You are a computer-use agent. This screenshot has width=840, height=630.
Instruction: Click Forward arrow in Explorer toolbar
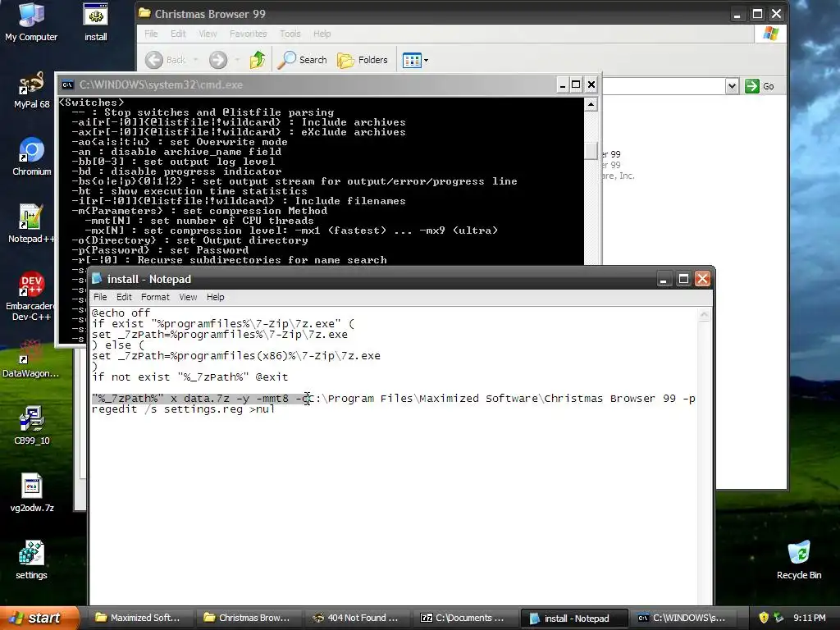point(218,60)
